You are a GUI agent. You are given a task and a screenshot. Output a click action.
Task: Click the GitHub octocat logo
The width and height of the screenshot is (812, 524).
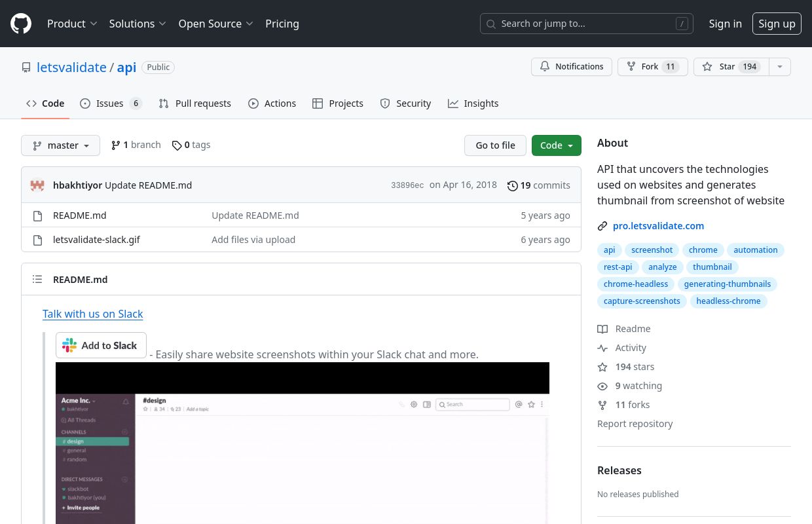21,24
